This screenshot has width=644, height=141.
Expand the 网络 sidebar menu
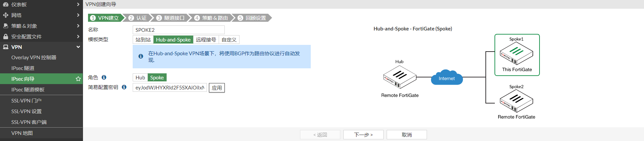(41, 15)
